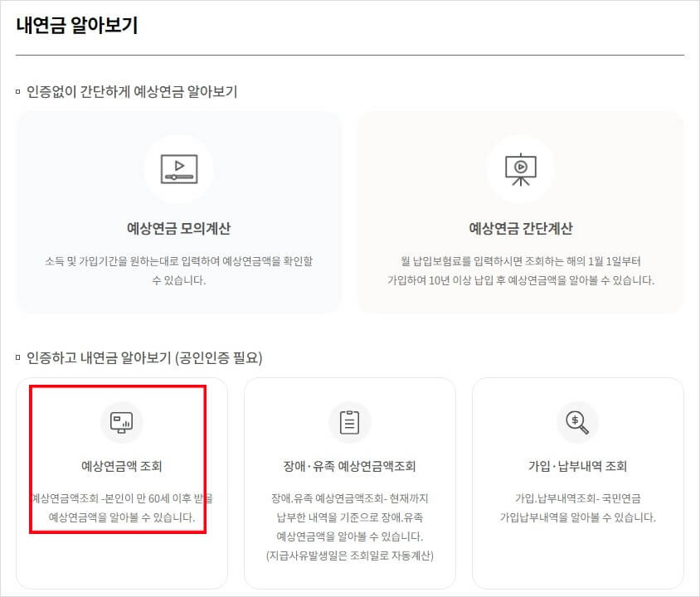This screenshot has height=597, width=700.
Task: Click the 가입·납부내역 조회 title link
Action: 578,466
